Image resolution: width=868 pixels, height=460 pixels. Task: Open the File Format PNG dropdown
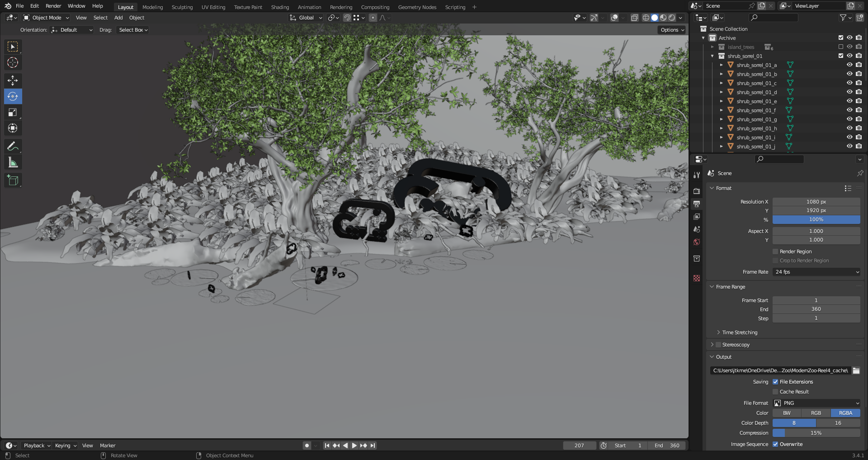point(816,403)
